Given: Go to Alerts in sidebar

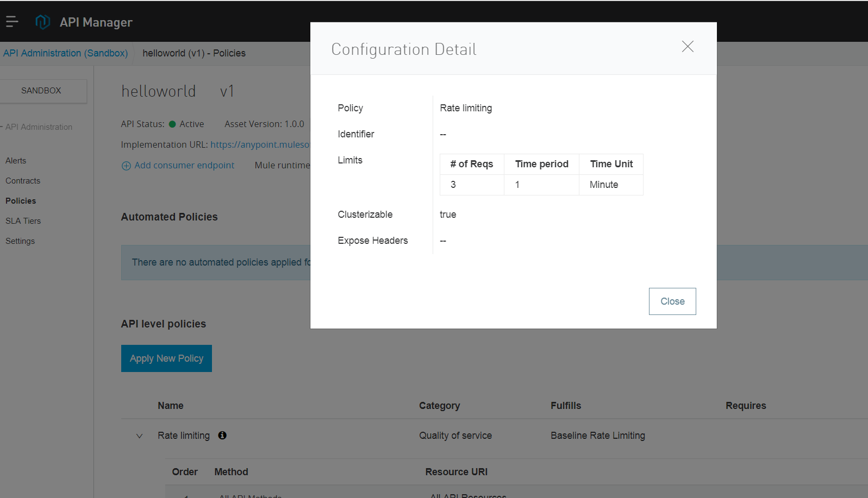Looking at the screenshot, I should [x=16, y=161].
